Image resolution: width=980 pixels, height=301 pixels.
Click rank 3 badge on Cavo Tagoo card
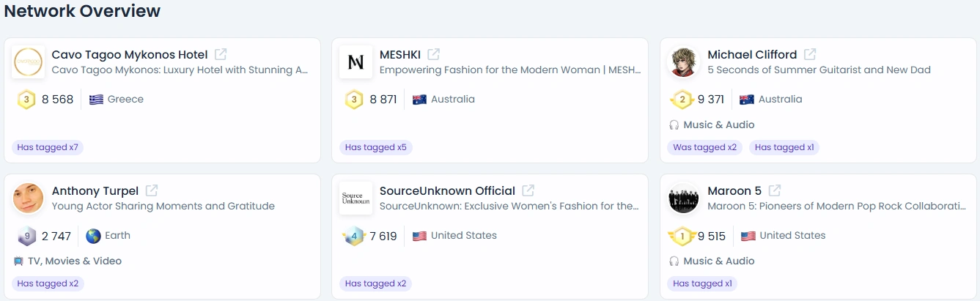[x=26, y=100]
